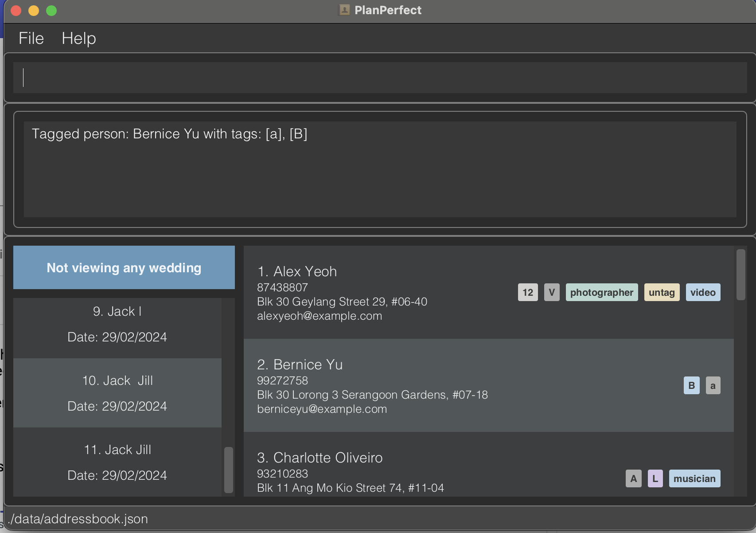
Task: Click the 'L' tag on Charlotte Oliveiro
Action: coord(655,478)
